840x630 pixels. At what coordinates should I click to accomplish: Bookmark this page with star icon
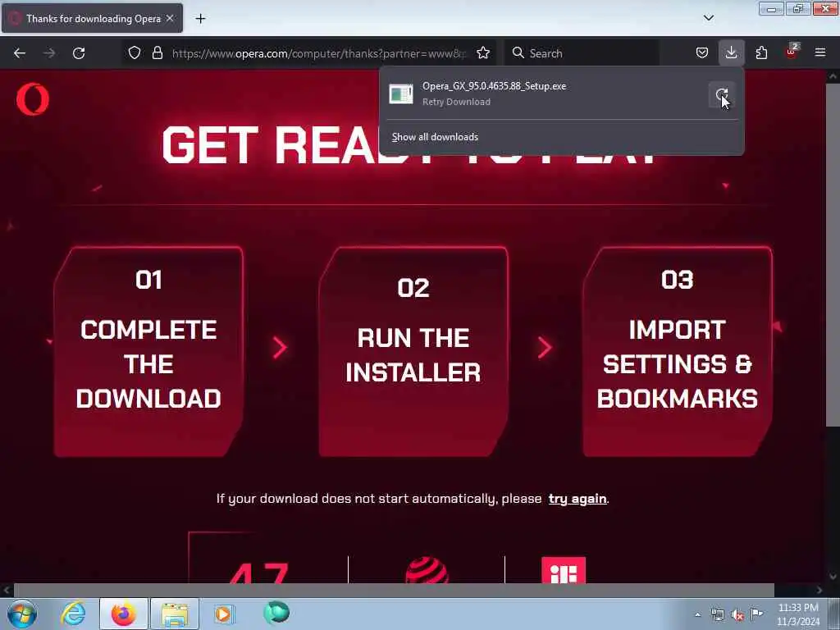pos(483,53)
